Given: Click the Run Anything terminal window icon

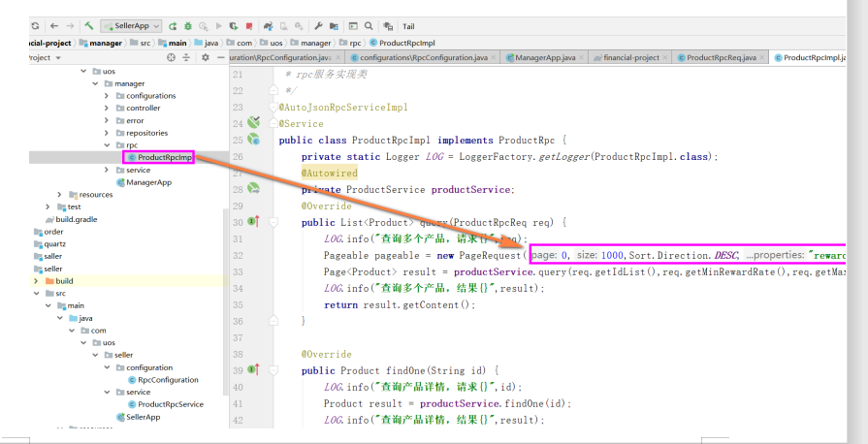Looking at the screenshot, I should click(x=353, y=26).
